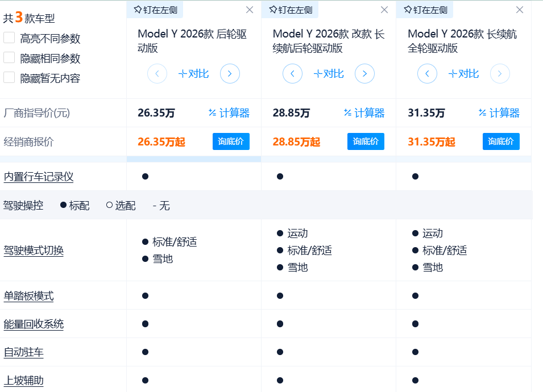
Task: Enable the 隐藏相同参数 checkbox
Action: [x=9, y=58]
